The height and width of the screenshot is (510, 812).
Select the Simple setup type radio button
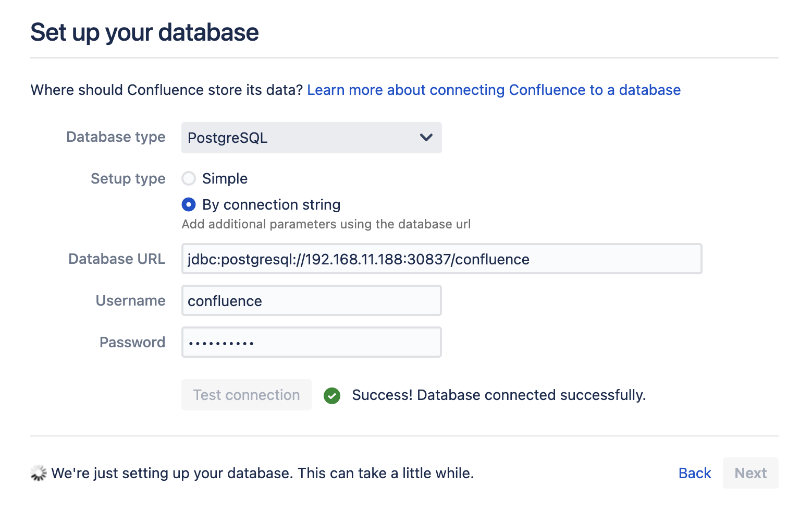click(189, 179)
